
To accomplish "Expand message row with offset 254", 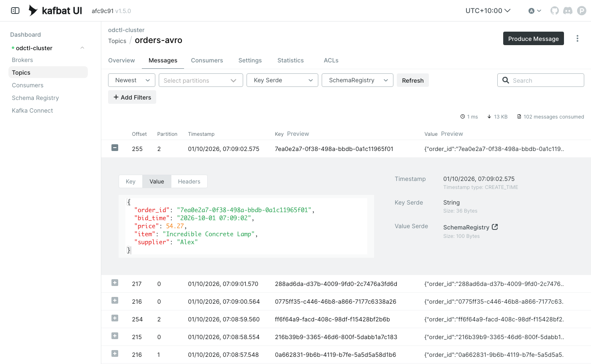I will pos(115,318).
